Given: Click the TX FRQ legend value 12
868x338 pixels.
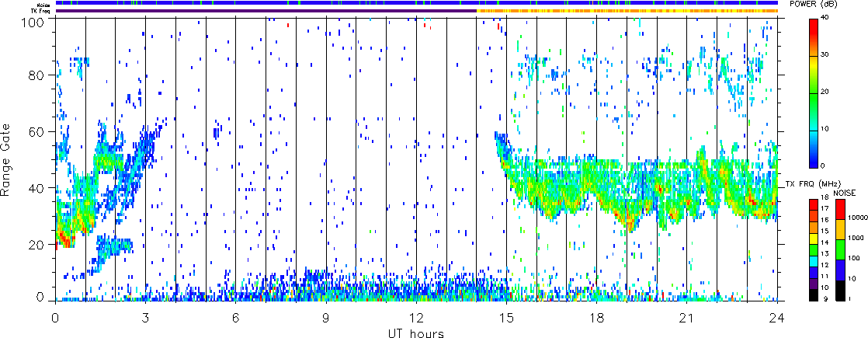Looking at the screenshot, I should [x=825, y=265].
